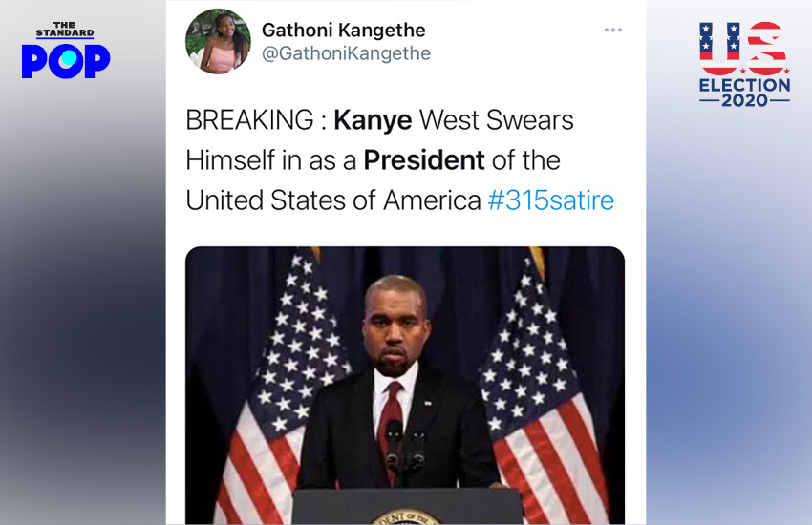The height and width of the screenshot is (525, 812).
Task: Click the word 'BREAKING' in the tweet
Action: coord(248,120)
